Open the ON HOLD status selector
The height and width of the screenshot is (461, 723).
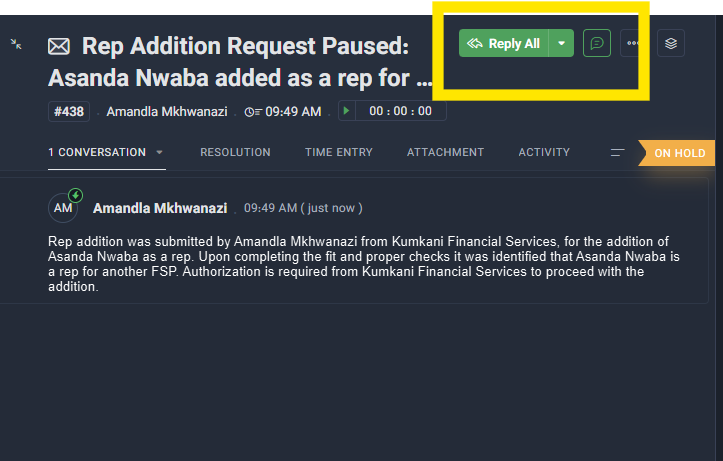tap(676, 153)
